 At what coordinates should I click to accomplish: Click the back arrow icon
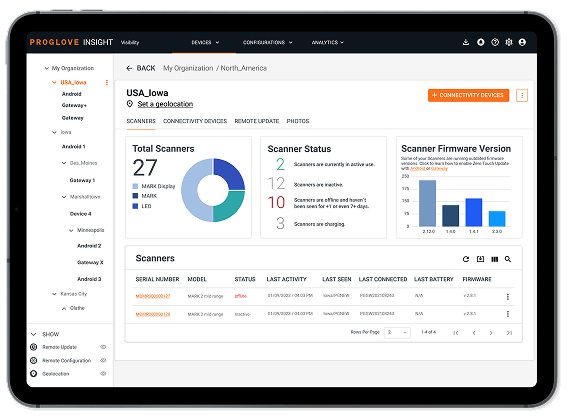click(129, 68)
